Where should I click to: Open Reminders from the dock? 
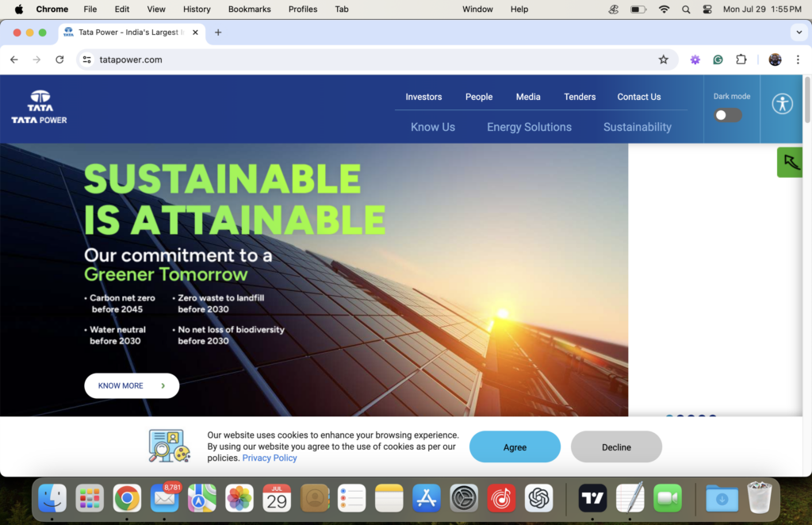(x=351, y=499)
